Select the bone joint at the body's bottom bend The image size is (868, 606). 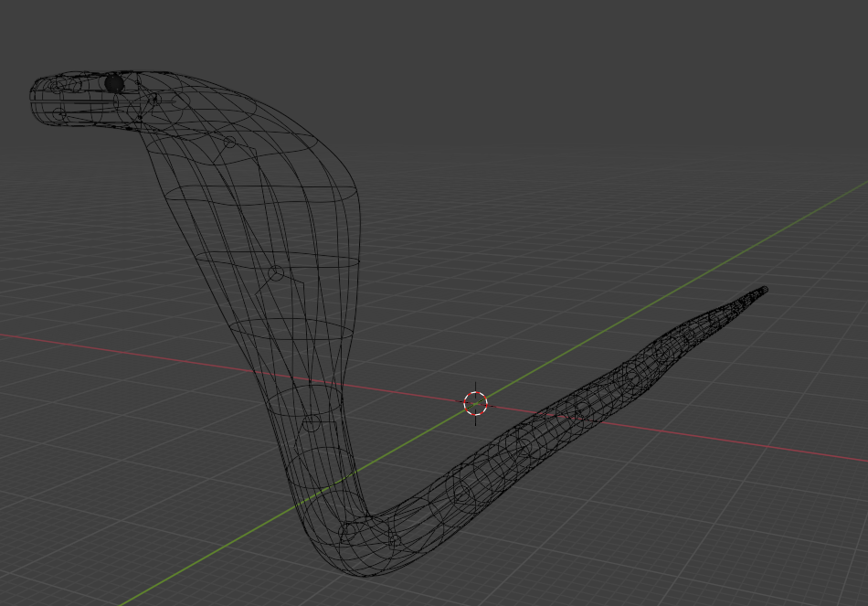click(x=348, y=531)
